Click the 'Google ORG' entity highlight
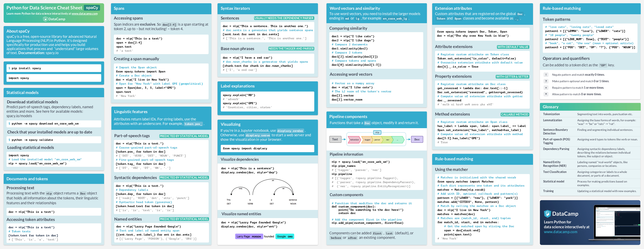This screenshot has height=249, width=644. coord(285,236)
